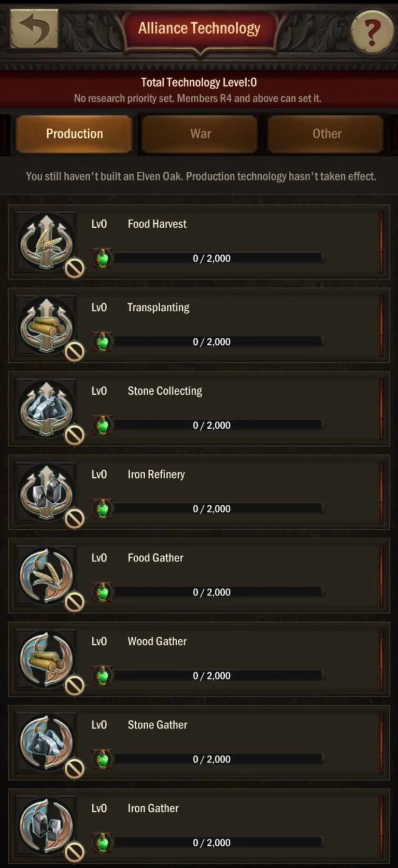Viewport: 398px width, 868px height.
Task: Click the Transplanting progress bar
Action: pyautogui.click(x=218, y=342)
